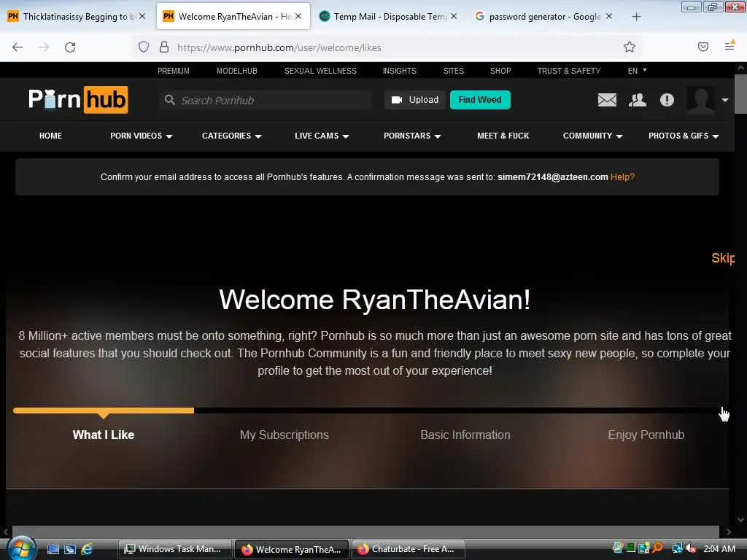View site security via the padlock icon
Screen dimensions: 747x560
point(164,47)
